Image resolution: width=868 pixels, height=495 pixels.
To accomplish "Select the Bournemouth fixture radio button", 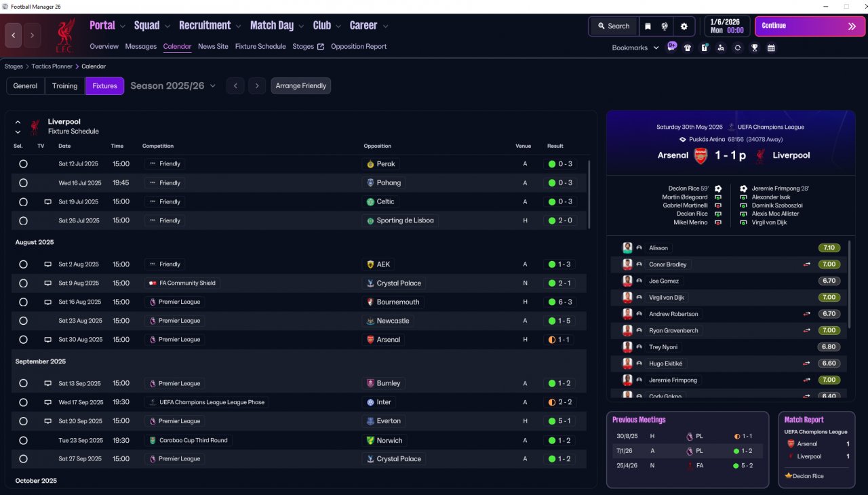I will [x=23, y=302].
